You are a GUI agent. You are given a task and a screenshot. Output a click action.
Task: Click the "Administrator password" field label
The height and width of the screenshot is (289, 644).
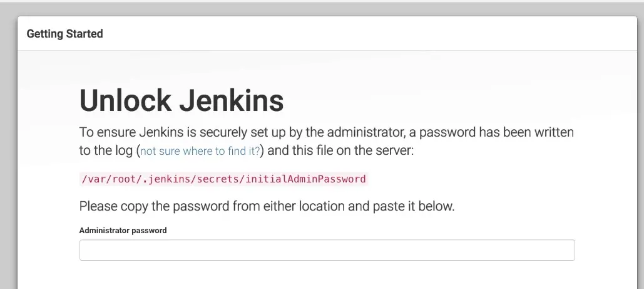pyautogui.click(x=123, y=230)
